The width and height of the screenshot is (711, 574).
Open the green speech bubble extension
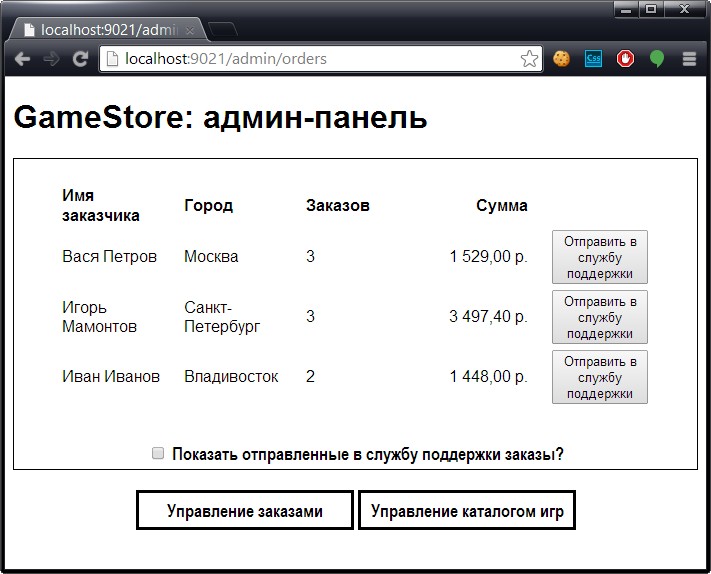657,59
